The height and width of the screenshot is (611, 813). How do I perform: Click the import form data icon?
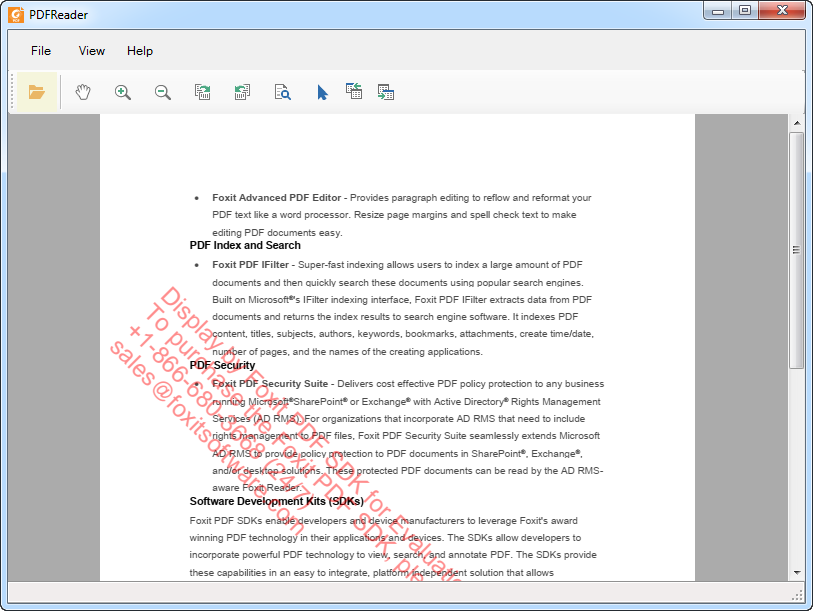tap(354, 92)
